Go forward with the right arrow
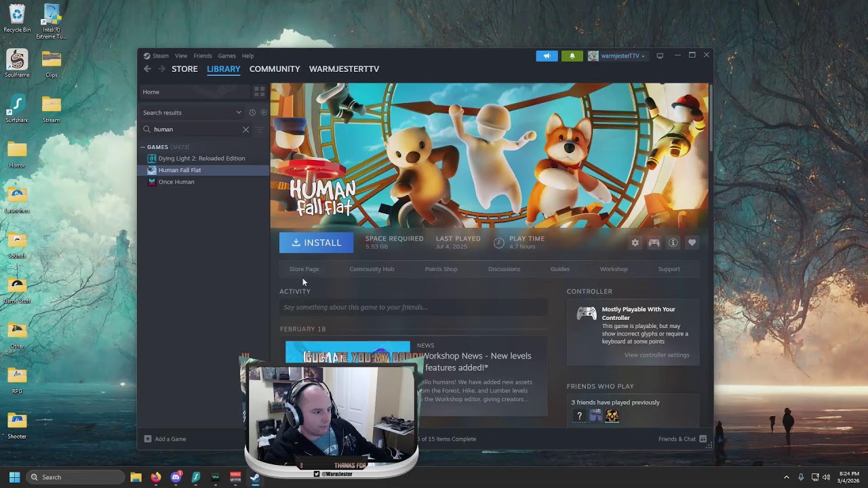This screenshot has height=488, width=868. [161, 68]
